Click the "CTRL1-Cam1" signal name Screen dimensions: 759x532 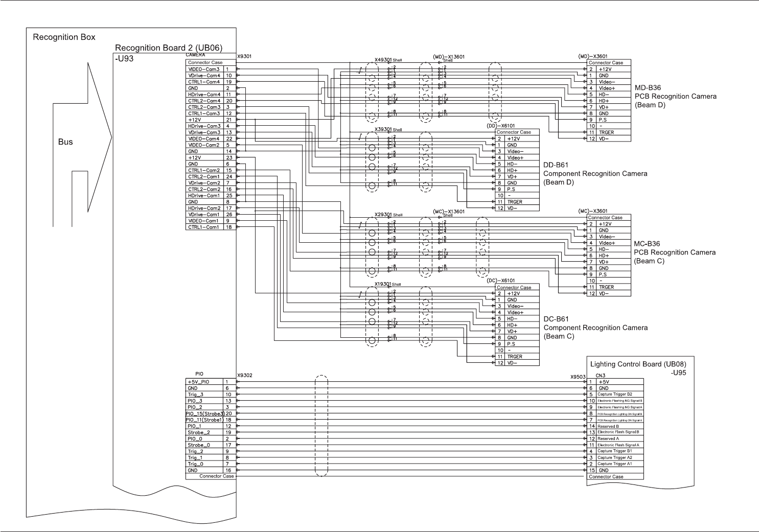[204, 227]
